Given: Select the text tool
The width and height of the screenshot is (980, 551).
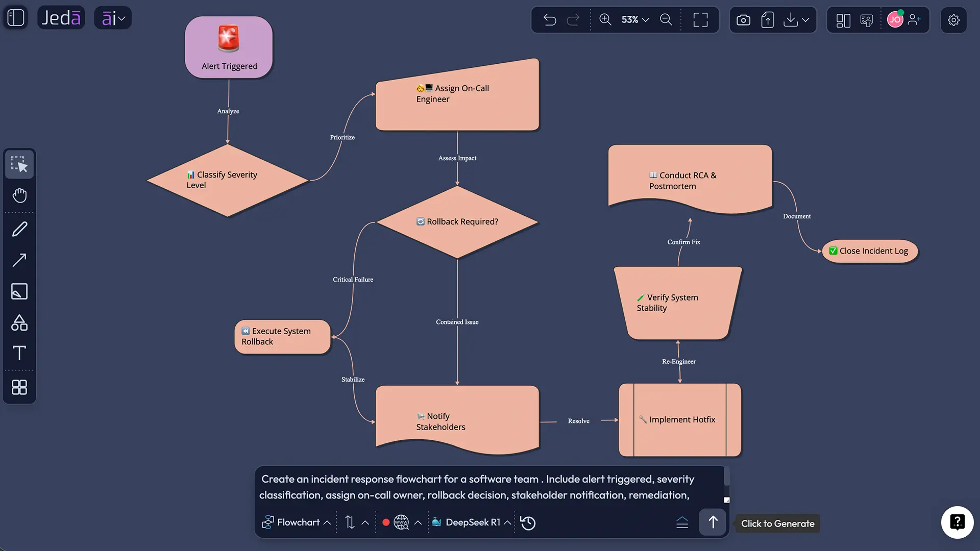Looking at the screenshot, I should point(19,353).
